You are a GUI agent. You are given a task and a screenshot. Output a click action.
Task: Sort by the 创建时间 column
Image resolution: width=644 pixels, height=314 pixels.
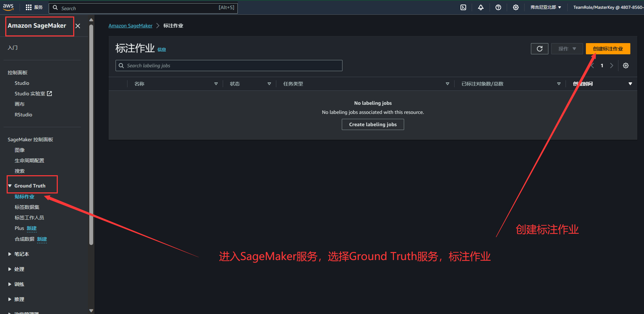tap(630, 84)
